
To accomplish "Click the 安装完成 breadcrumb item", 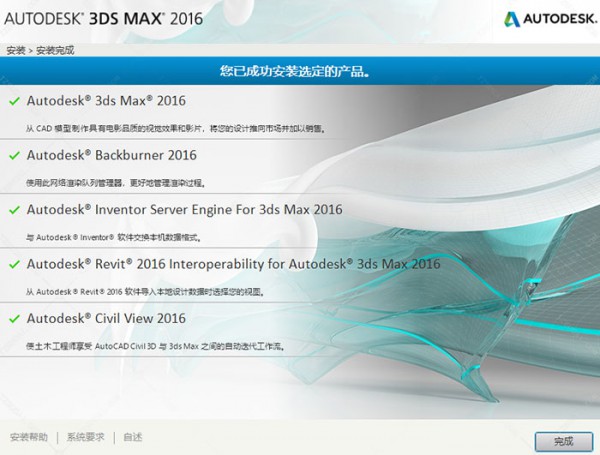I will click(55, 50).
